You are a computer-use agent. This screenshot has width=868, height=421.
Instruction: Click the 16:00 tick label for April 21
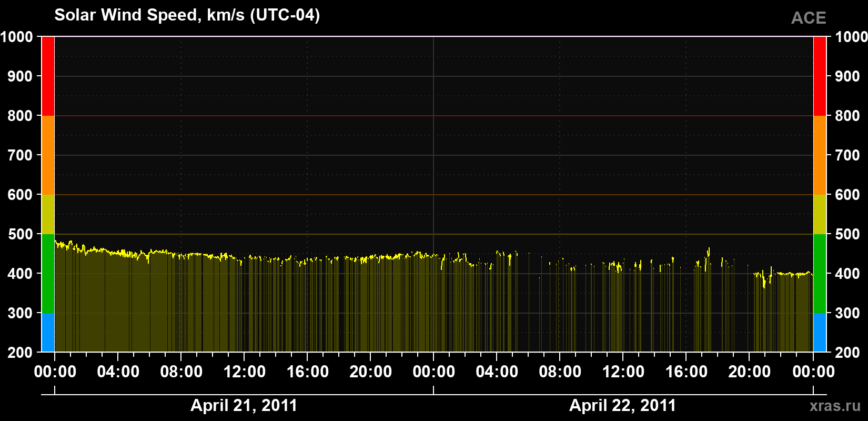point(308,372)
